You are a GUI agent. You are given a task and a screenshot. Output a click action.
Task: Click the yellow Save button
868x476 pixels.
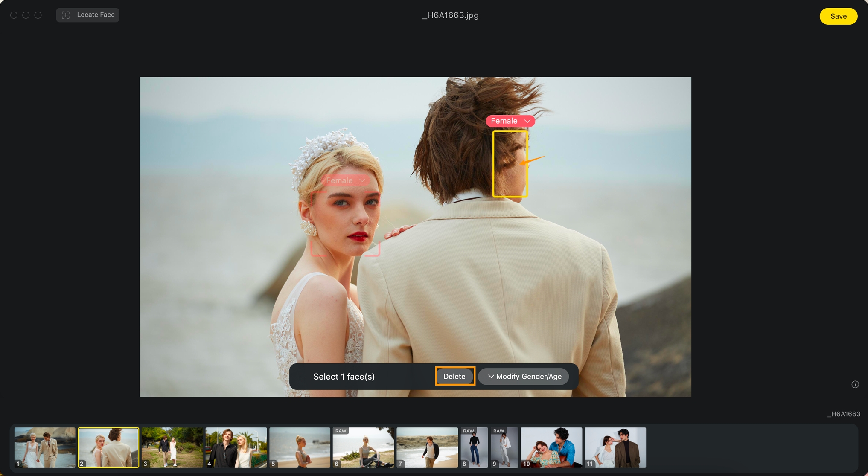[838, 16]
